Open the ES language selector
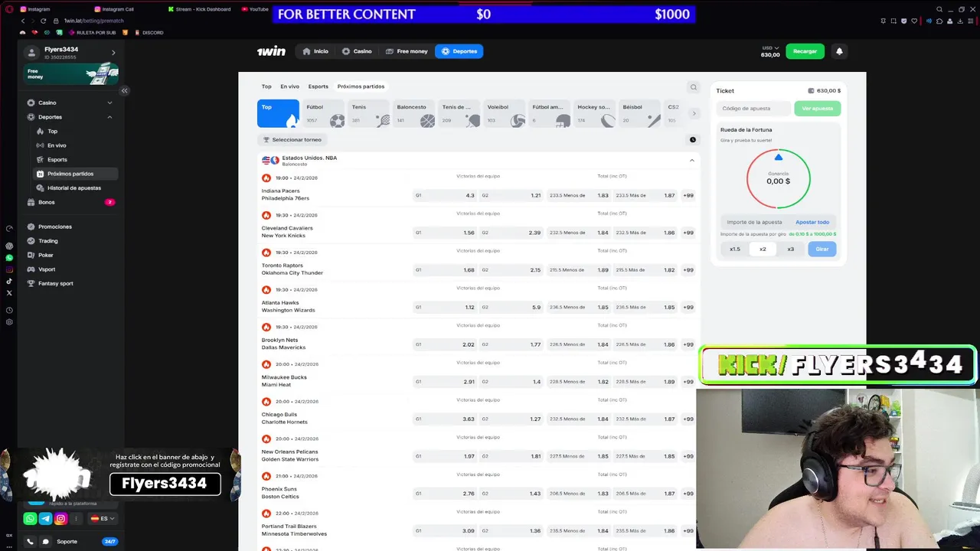This screenshot has width=980, height=551. click(x=103, y=519)
